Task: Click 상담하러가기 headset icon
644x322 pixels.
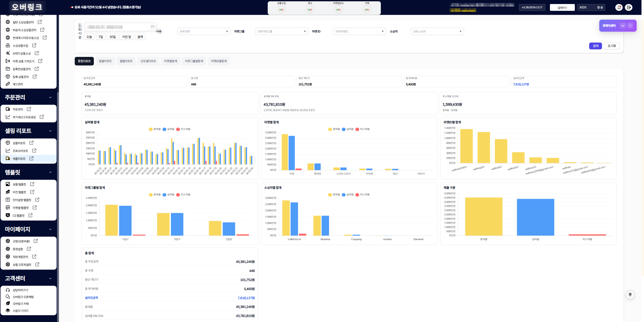Action: (8, 290)
